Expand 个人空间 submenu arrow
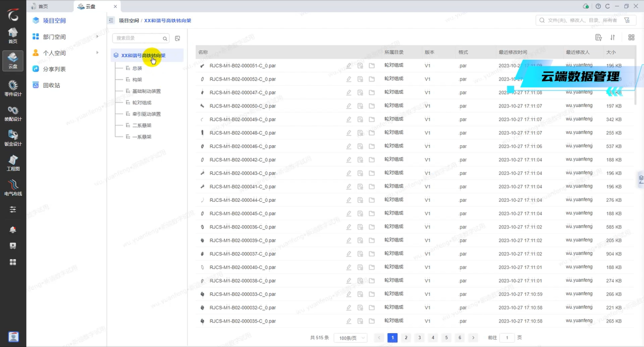The height and width of the screenshot is (347, 644). tap(97, 53)
